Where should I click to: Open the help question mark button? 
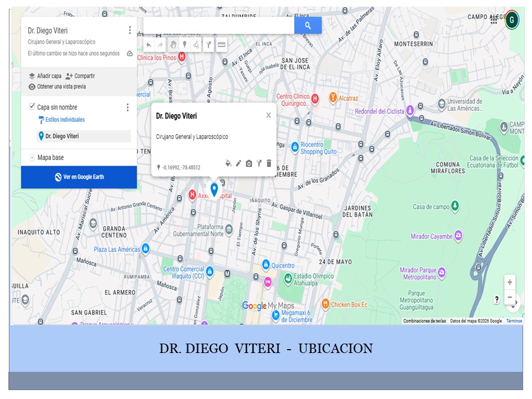coord(497,300)
